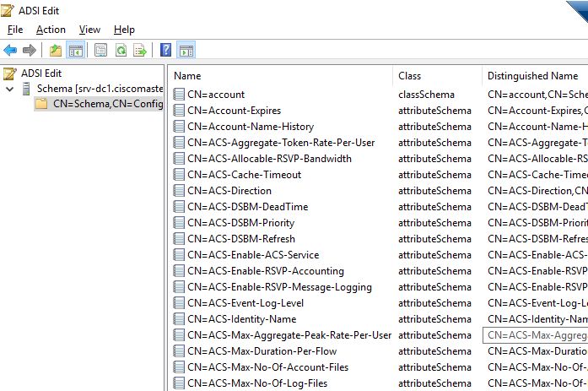Select the Schema [srv-dc1 tree node
This screenshot has width=588, height=391.
[x=100, y=89]
